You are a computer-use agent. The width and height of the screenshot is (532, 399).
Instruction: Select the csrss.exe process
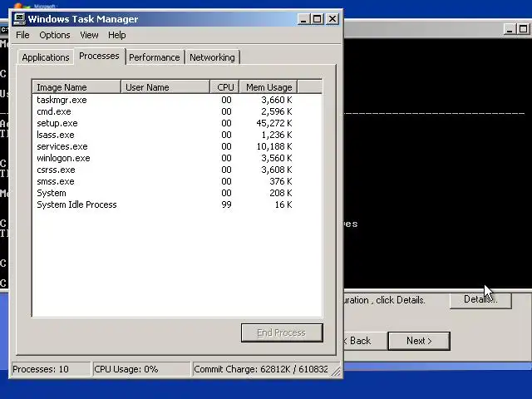[x=177, y=170]
